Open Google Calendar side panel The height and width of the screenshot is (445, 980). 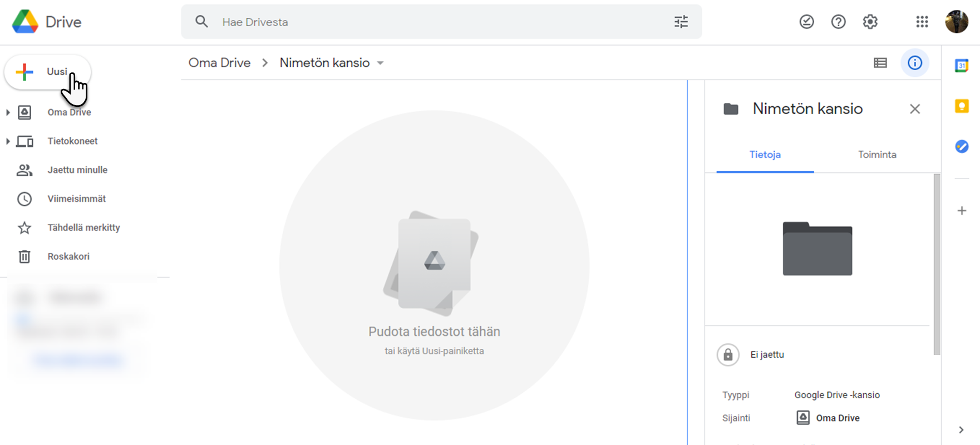click(x=961, y=66)
